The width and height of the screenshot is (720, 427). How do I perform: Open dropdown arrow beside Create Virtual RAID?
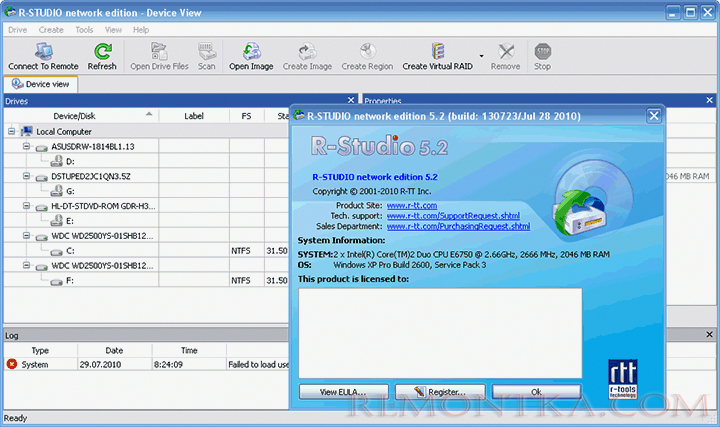(x=481, y=55)
